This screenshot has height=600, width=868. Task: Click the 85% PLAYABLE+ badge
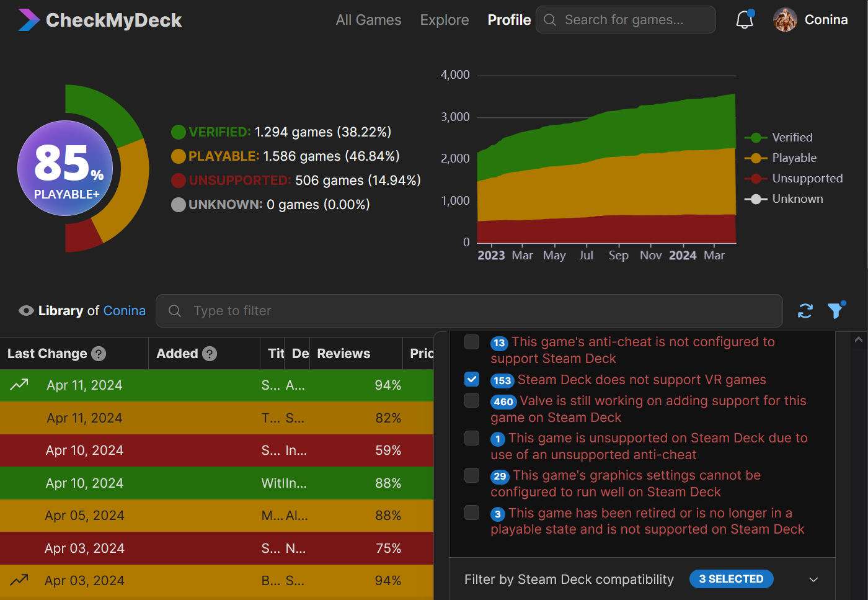point(65,168)
